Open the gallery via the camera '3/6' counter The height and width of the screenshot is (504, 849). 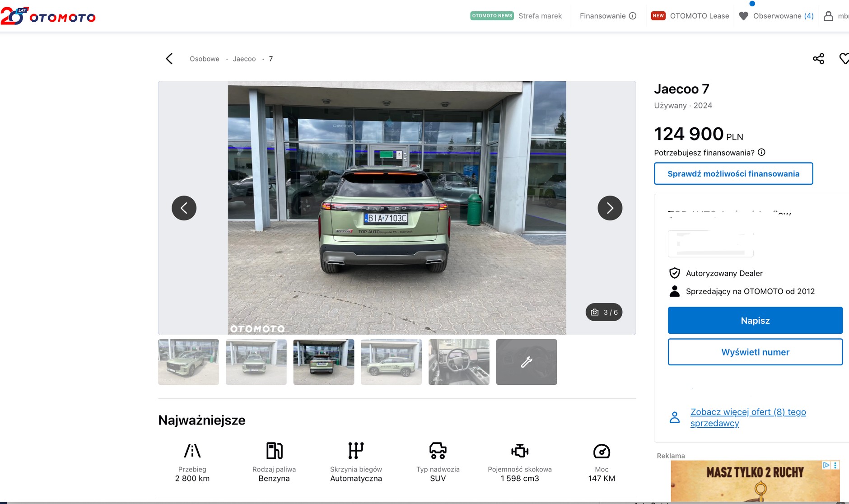point(603,312)
